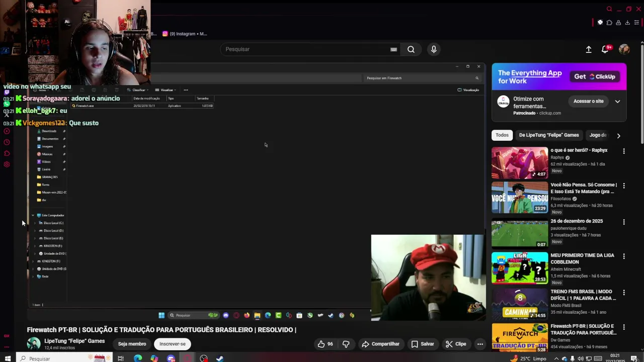Click 'Compartilhar' share button
This screenshot has height=362, width=644.
381,344
